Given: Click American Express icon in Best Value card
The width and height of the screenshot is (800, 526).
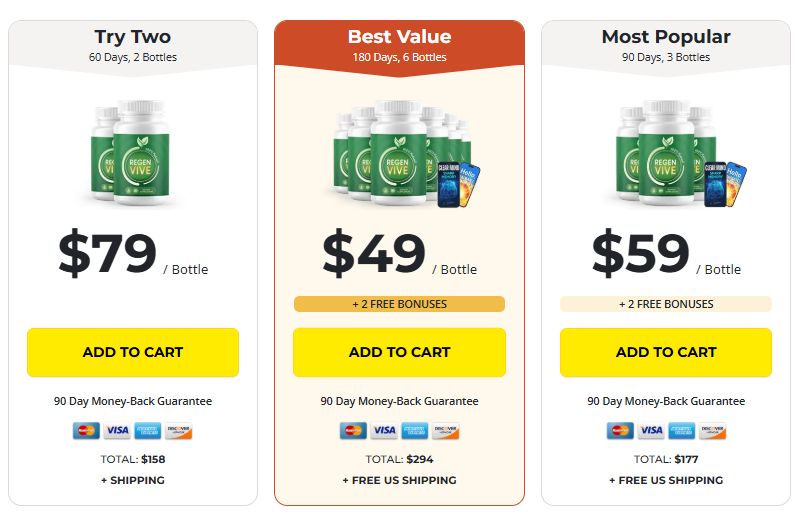Looking at the screenshot, I should [415, 431].
